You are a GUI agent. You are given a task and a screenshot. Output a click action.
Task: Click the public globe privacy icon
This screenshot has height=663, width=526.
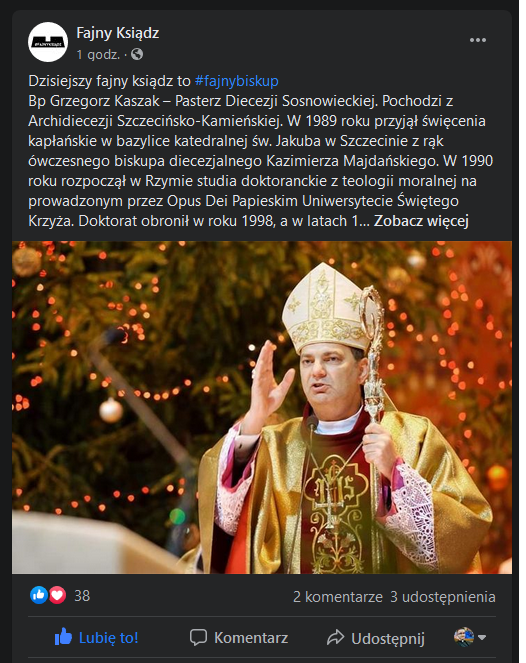coord(137,55)
